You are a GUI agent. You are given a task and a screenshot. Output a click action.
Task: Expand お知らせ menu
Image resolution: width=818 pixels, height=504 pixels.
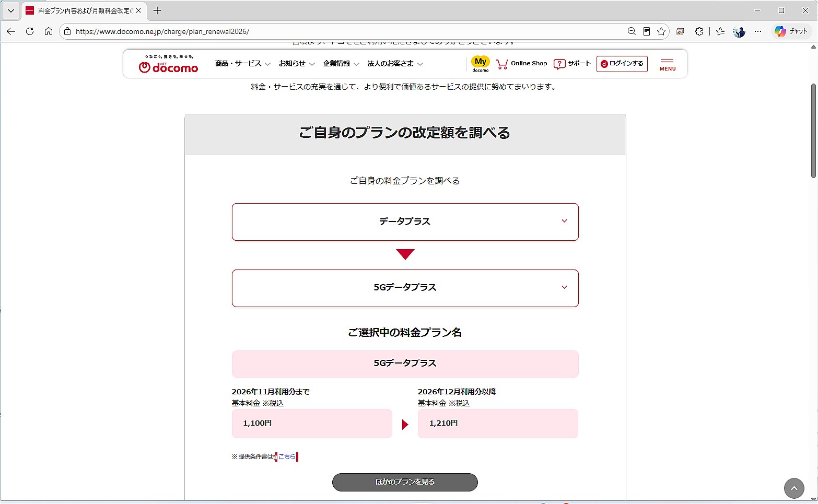pyautogui.click(x=297, y=64)
